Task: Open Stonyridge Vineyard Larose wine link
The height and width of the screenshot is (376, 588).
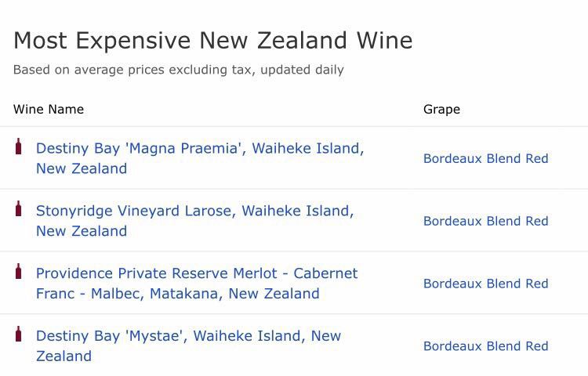Action: tap(194, 211)
